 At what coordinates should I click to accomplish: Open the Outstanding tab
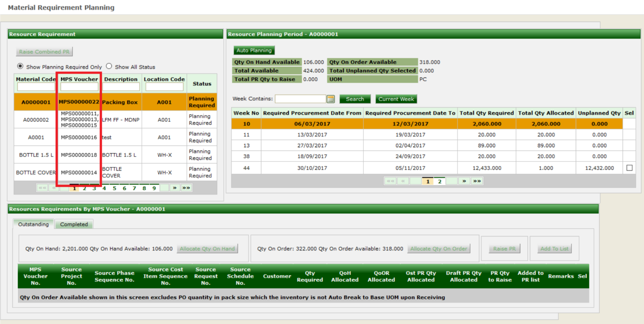(x=33, y=224)
